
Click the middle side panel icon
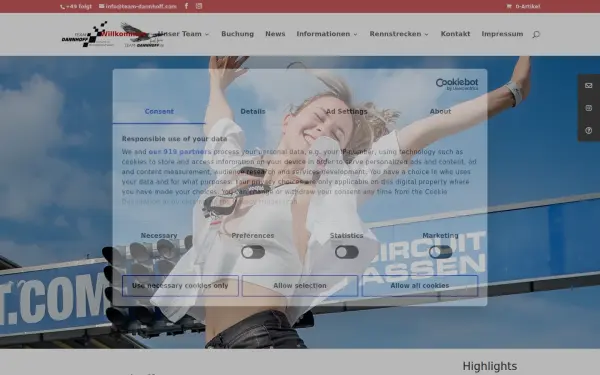click(x=589, y=108)
